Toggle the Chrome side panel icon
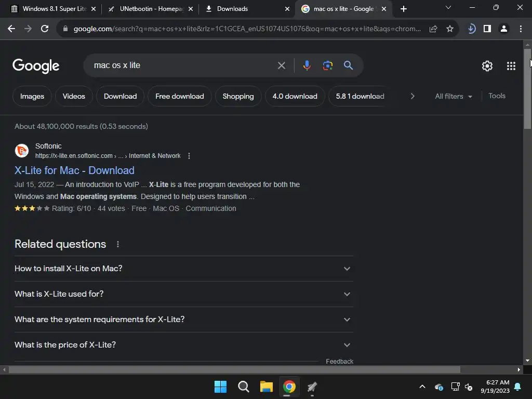 pos(487,29)
